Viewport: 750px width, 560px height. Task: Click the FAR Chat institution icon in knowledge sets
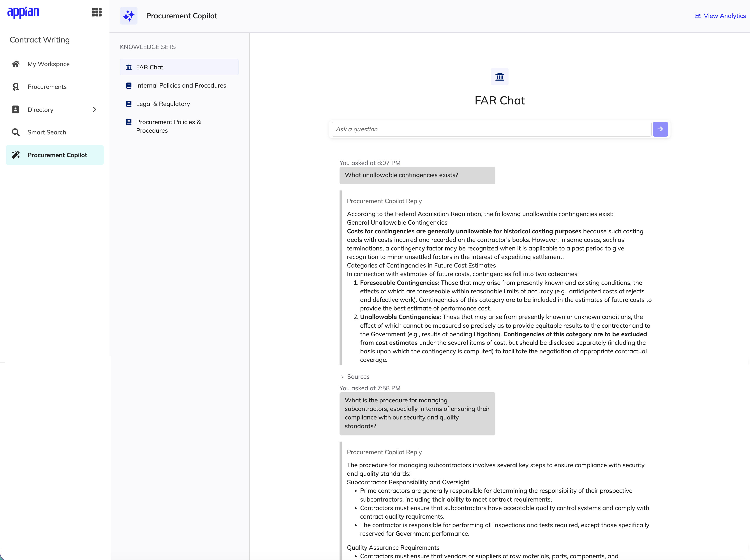[x=129, y=67]
